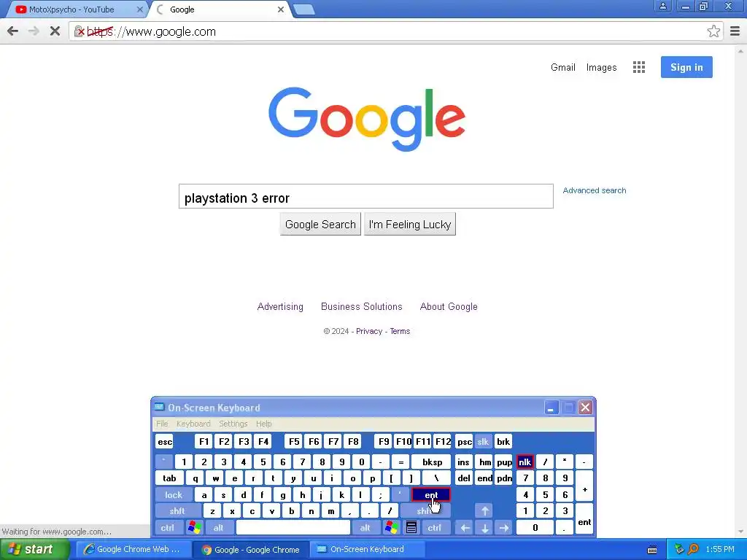The width and height of the screenshot is (747, 560).
Task: Select the Google browser tab
Action: (219, 9)
